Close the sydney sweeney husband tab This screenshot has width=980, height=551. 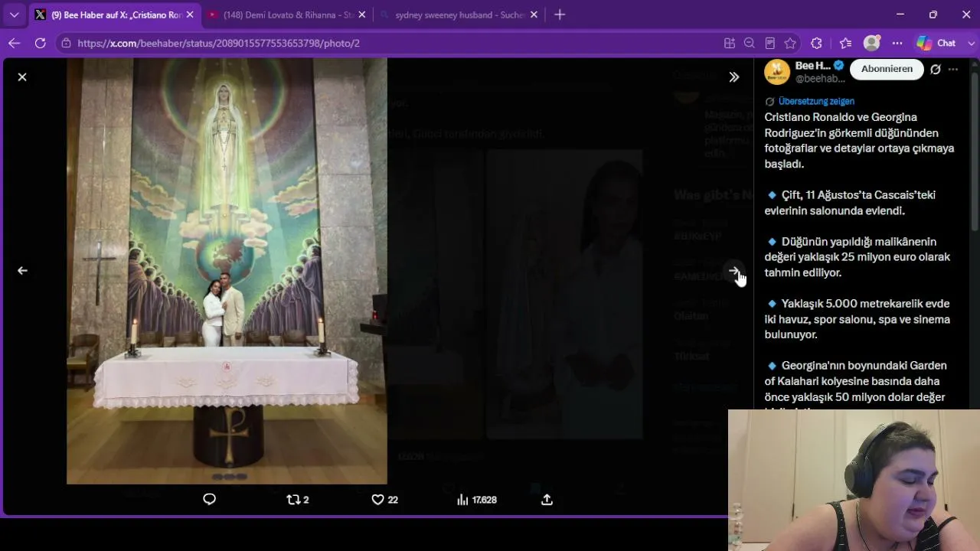pyautogui.click(x=534, y=15)
